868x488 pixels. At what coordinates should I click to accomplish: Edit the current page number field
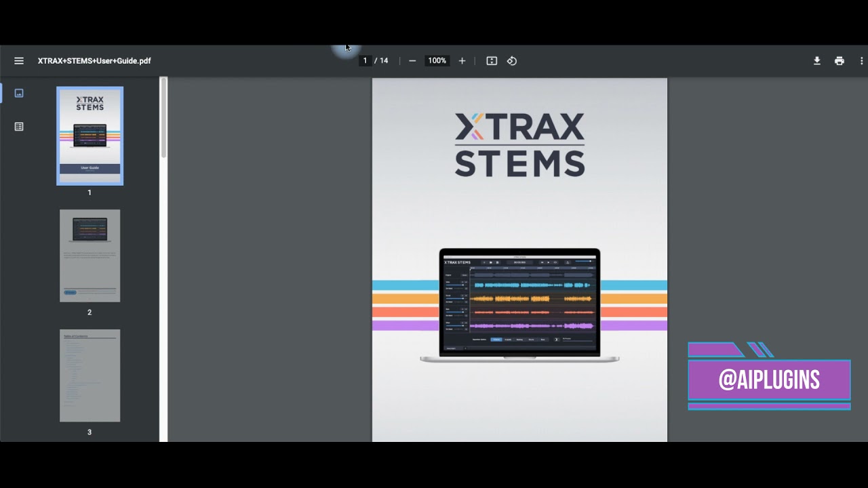point(365,61)
